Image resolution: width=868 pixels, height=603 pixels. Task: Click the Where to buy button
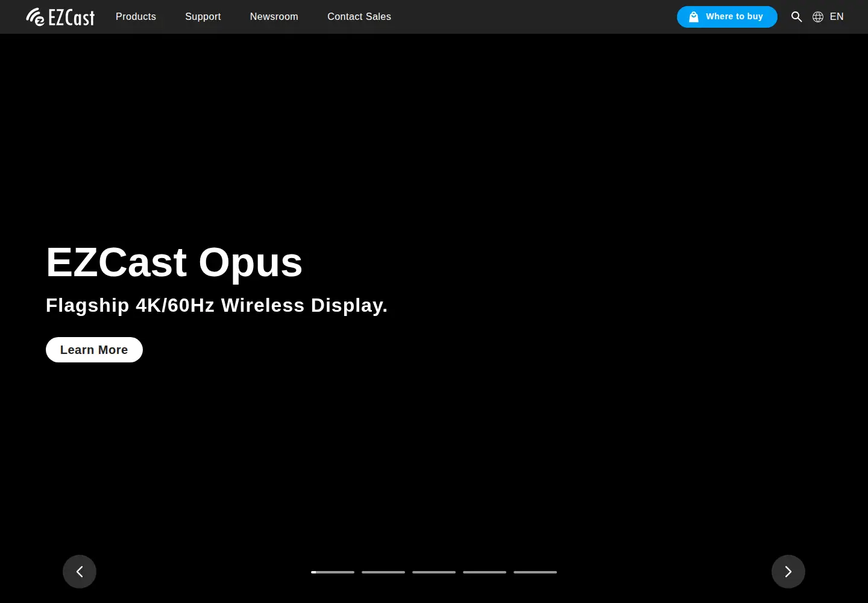tap(727, 17)
